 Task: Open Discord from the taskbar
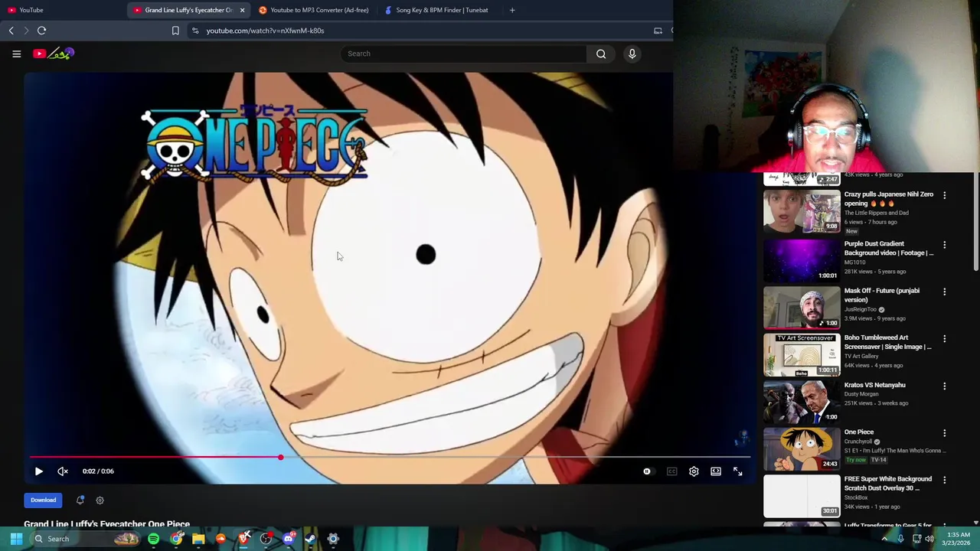click(x=289, y=539)
